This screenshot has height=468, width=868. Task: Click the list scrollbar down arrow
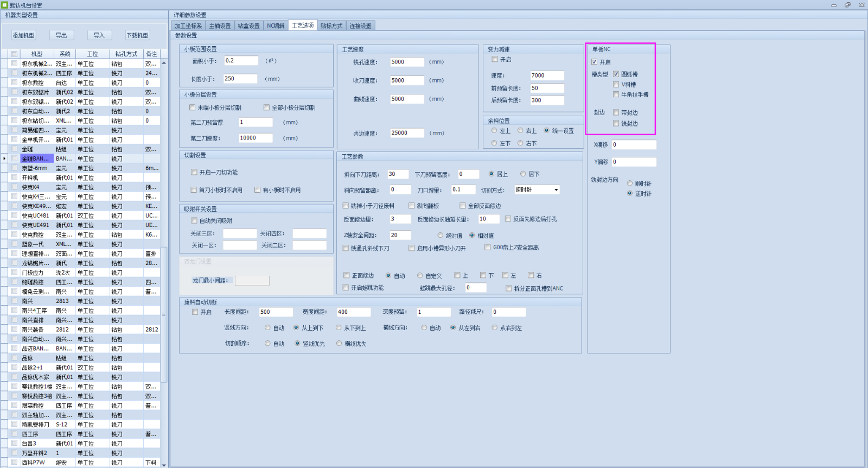164,464
